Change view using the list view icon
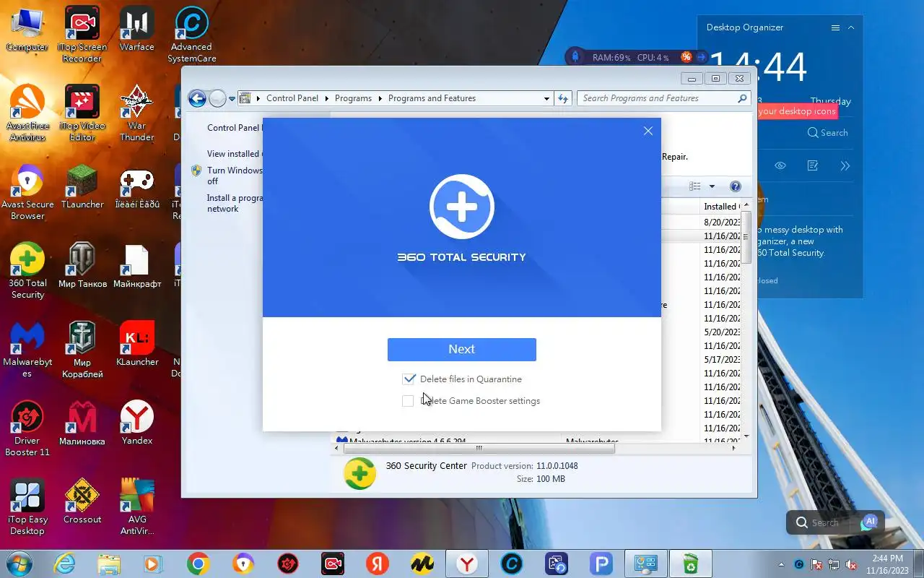 (694, 186)
